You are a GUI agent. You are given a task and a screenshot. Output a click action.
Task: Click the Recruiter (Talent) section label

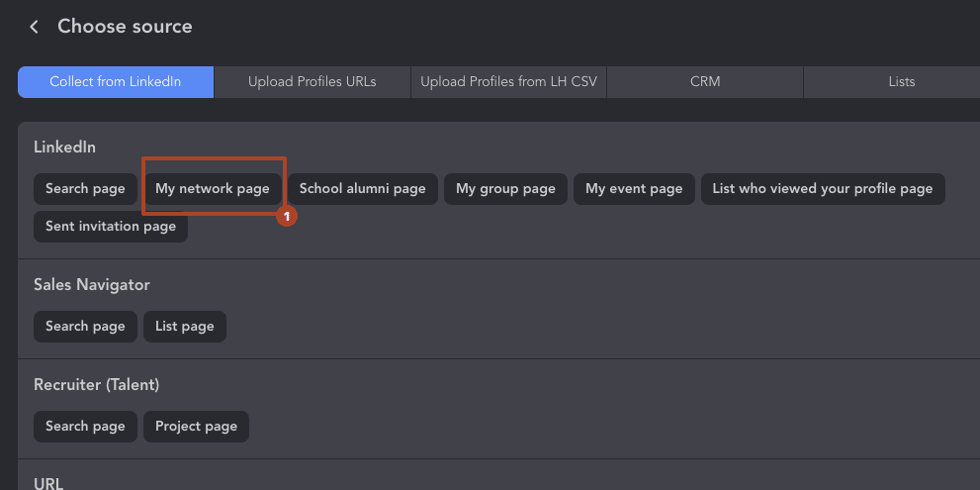[x=96, y=385]
